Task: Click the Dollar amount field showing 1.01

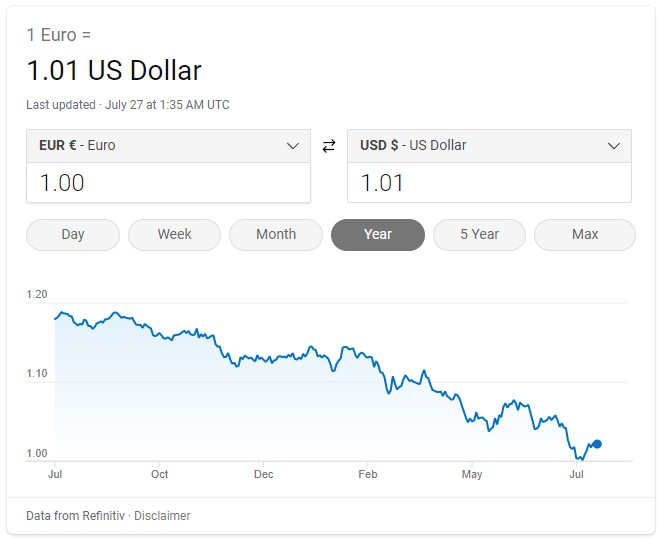Action: click(x=489, y=183)
